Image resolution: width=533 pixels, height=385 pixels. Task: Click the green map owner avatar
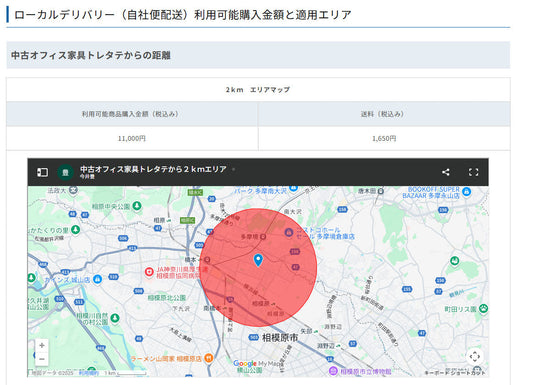pos(65,172)
